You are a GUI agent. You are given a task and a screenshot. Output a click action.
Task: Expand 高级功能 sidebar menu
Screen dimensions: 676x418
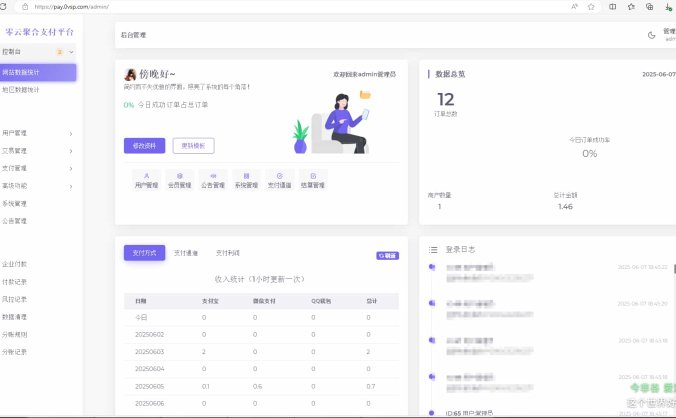[38, 186]
